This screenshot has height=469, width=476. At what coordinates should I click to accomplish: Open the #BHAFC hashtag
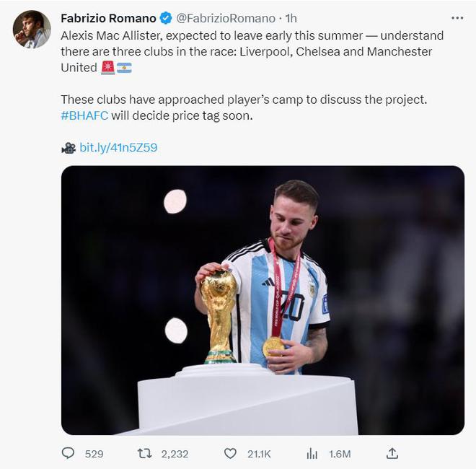(x=84, y=115)
